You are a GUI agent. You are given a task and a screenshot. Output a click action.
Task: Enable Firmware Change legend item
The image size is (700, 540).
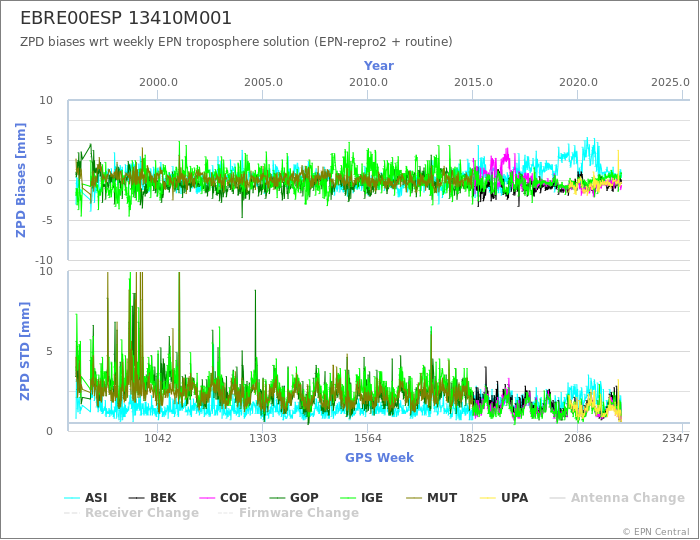tap(288, 513)
